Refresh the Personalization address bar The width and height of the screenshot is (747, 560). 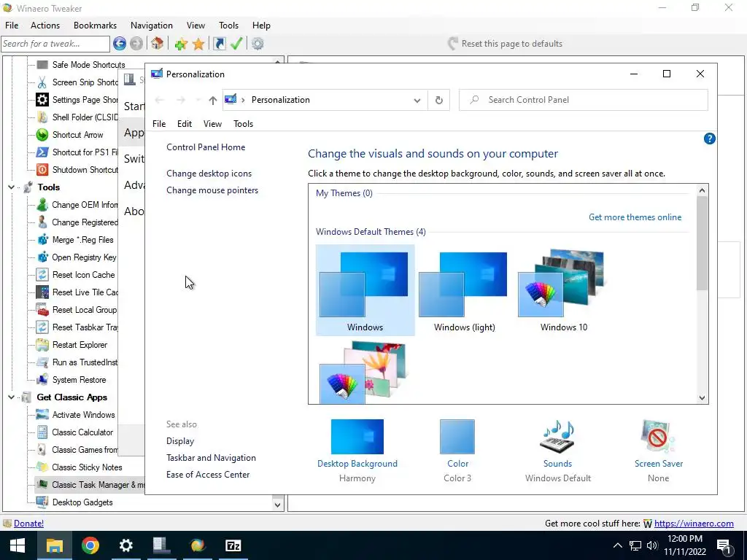click(x=438, y=100)
